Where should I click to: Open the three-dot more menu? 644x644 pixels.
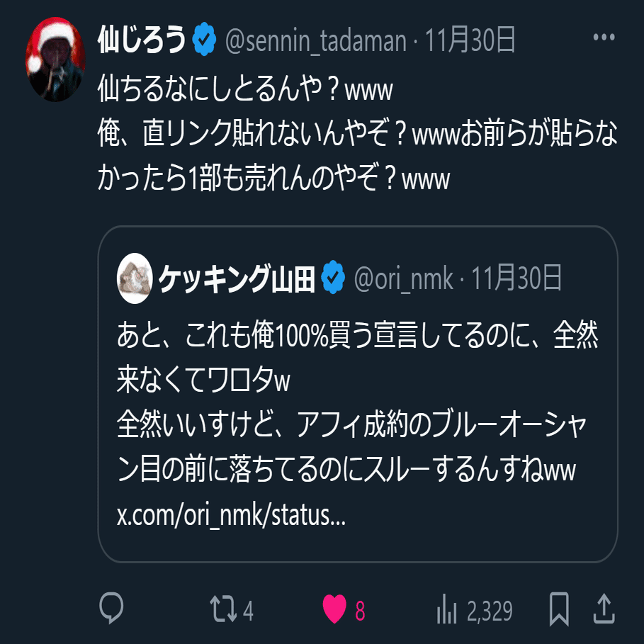tap(604, 38)
